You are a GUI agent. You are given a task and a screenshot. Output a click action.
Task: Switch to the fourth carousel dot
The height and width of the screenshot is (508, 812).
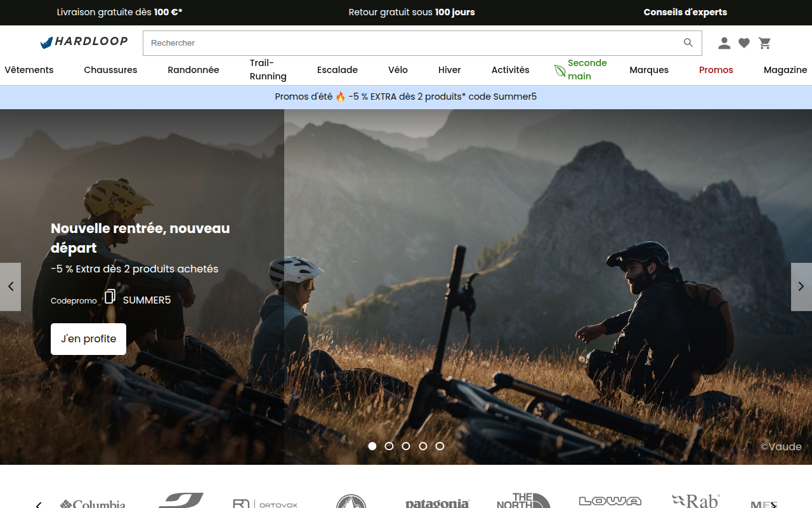point(423,446)
